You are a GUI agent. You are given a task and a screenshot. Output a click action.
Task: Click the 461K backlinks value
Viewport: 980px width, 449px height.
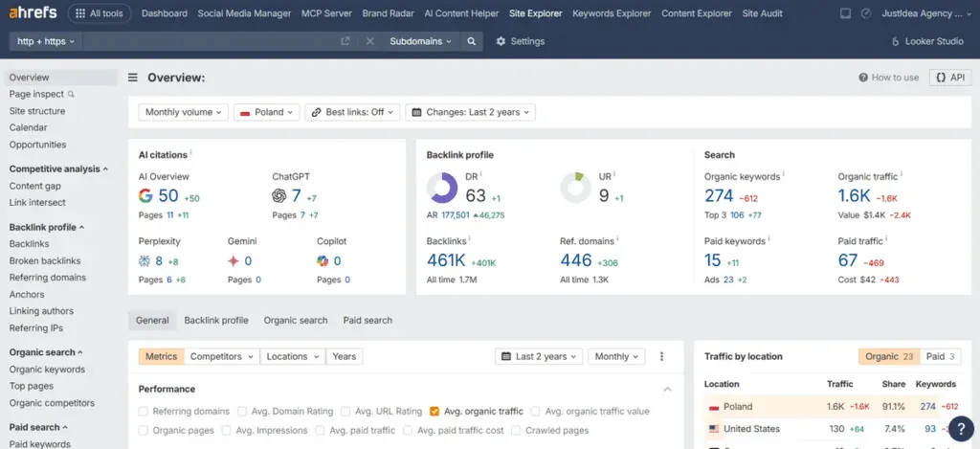click(x=446, y=260)
